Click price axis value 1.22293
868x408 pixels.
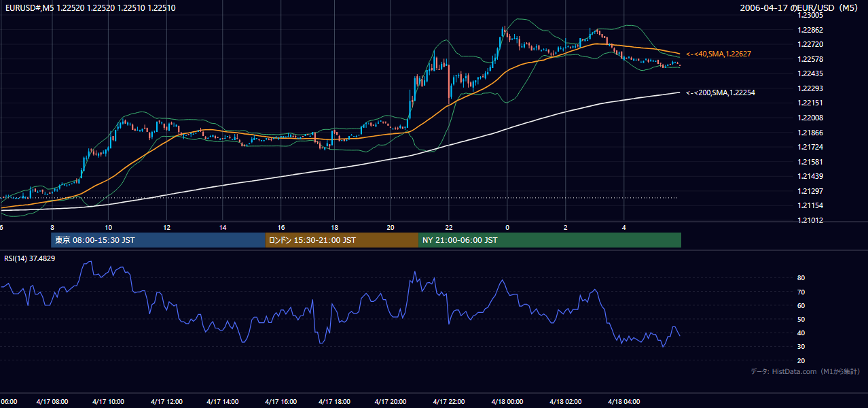[810, 88]
